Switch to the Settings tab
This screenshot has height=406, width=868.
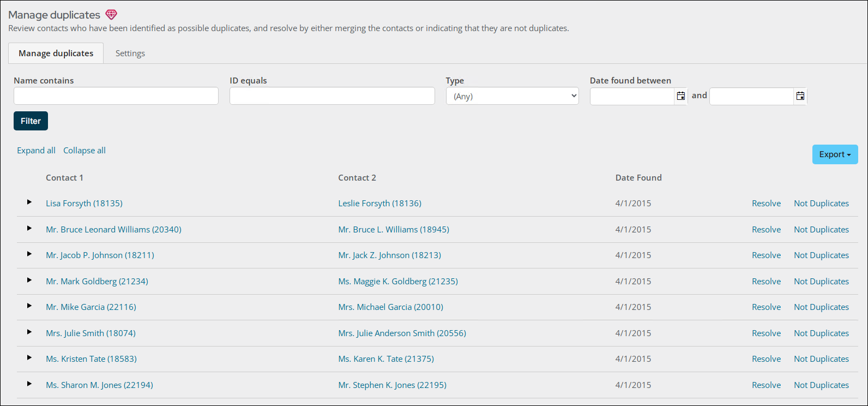click(x=130, y=53)
